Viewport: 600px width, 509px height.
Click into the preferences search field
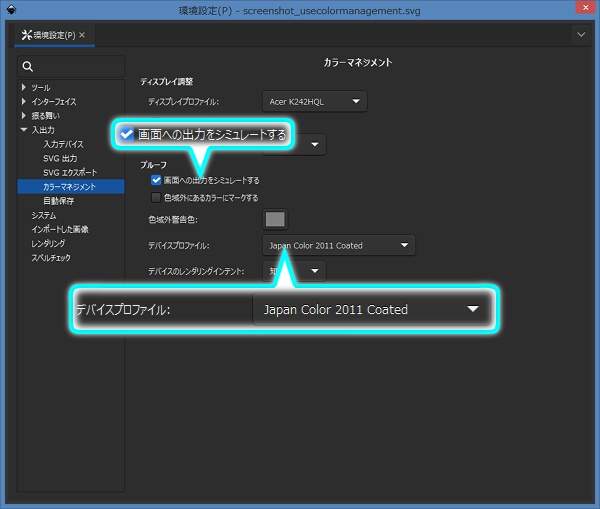click(71, 67)
